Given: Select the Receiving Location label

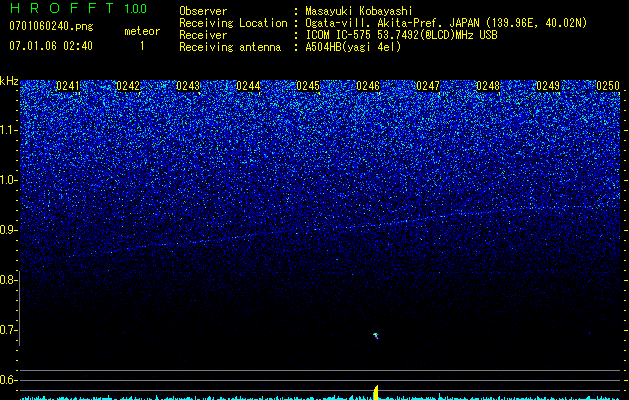Looking at the screenshot, I should coord(233,23).
